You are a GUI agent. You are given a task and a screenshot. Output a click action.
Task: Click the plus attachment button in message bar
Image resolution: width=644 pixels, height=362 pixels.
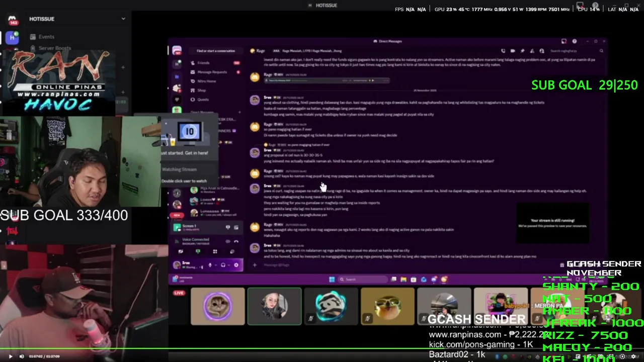click(255, 265)
